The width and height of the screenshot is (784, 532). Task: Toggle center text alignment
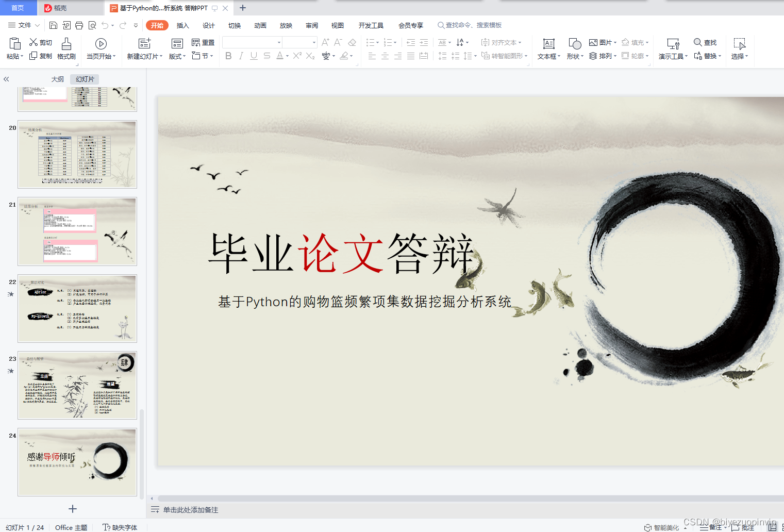pyautogui.click(x=385, y=56)
